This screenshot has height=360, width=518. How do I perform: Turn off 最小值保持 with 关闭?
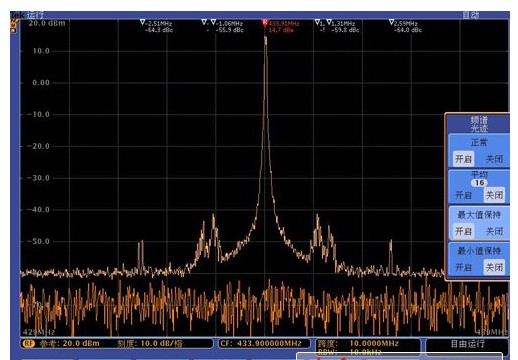pos(494,267)
